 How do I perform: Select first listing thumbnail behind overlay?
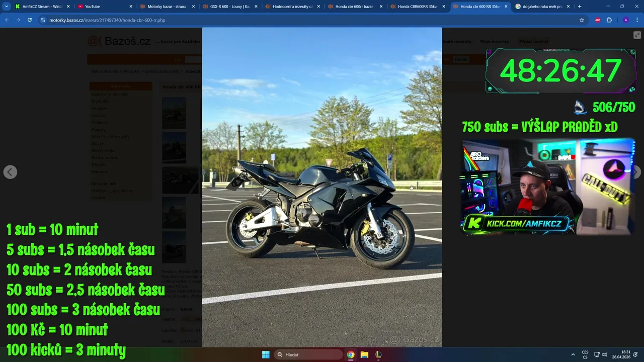174,113
